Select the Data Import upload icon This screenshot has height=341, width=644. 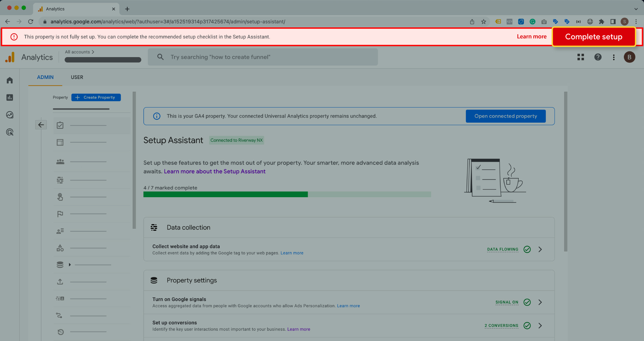pyautogui.click(x=60, y=282)
